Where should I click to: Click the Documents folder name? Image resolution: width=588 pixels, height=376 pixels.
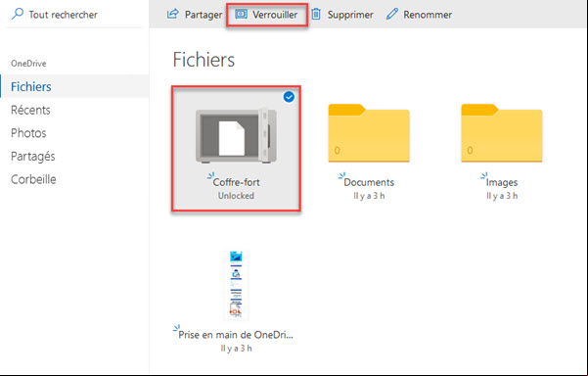[x=369, y=182]
